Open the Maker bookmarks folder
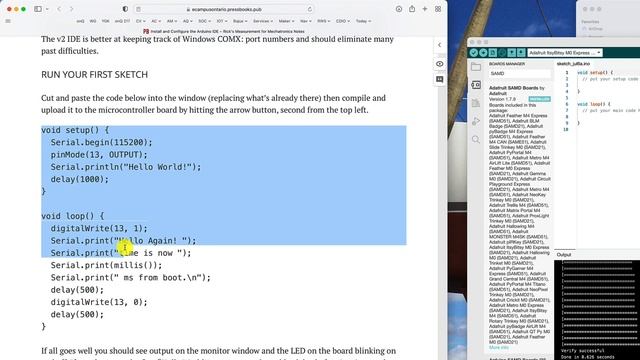The height and width of the screenshot is (360, 640). click(287, 21)
